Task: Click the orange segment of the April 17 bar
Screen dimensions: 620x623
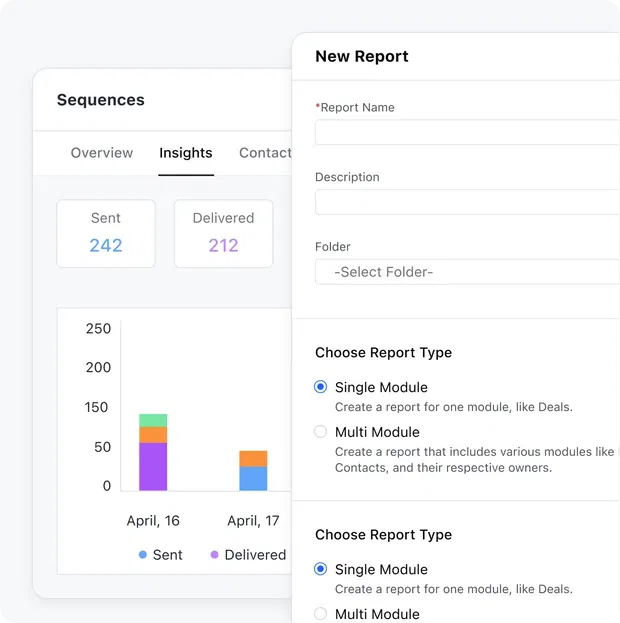Action: point(253,458)
